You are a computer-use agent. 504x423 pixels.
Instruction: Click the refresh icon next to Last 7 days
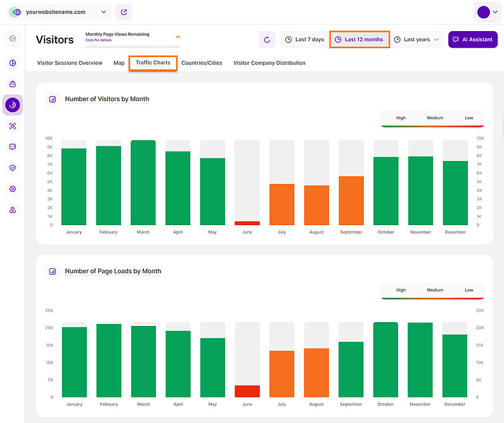(267, 39)
